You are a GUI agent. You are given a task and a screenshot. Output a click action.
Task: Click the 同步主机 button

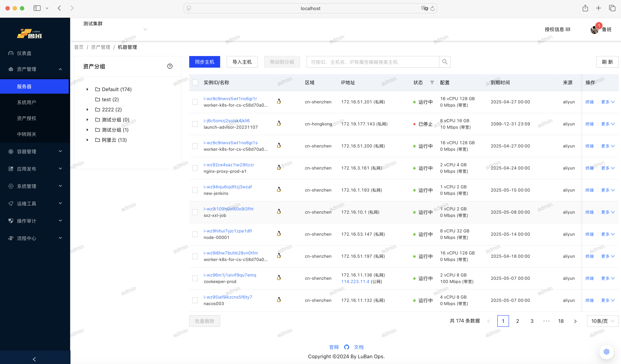click(x=204, y=62)
